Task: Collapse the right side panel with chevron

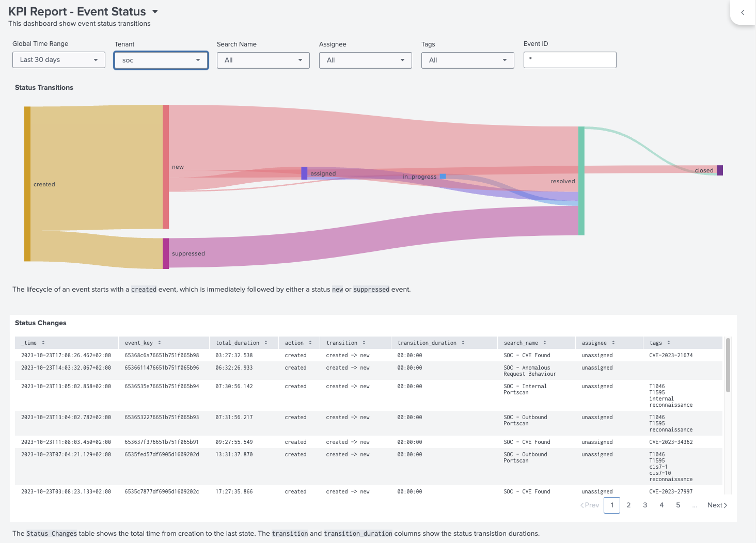Action: click(743, 12)
